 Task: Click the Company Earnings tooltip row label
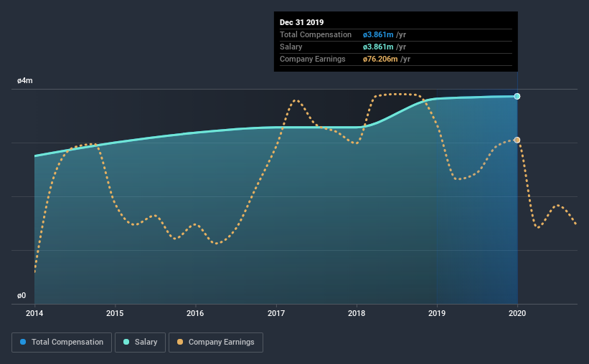(x=313, y=59)
